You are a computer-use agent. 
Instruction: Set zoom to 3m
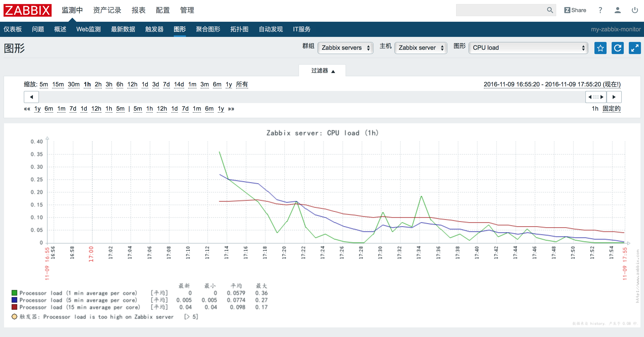click(x=205, y=84)
